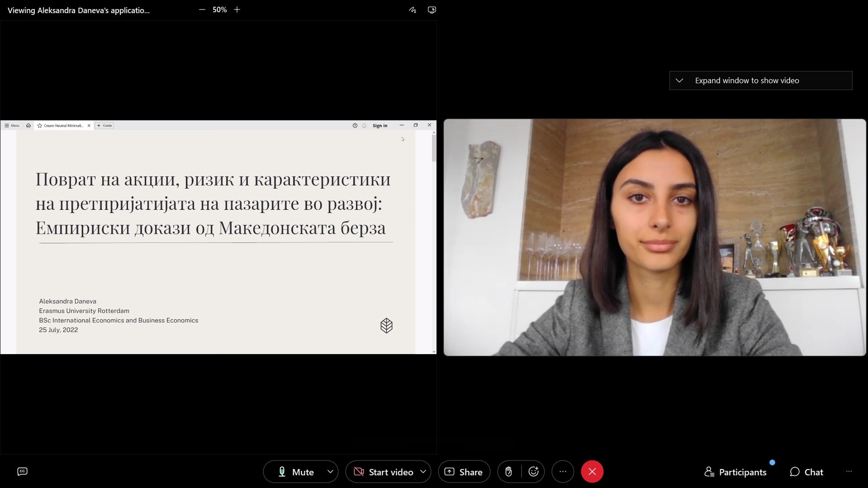Open the Menu in the shared application
This screenshot has height=488, width=868.
12,126
